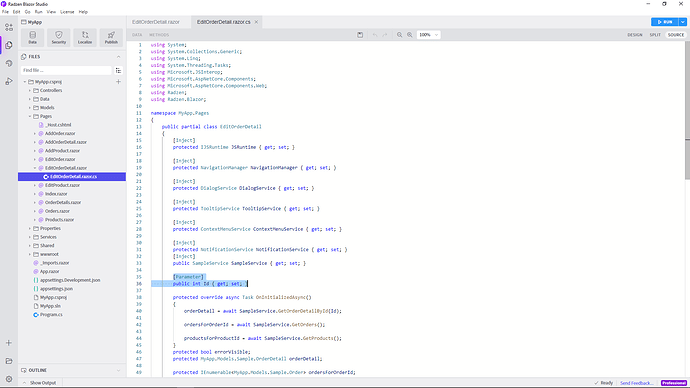This screenshot has height=388, width=690.
Task: Open the components toolbox sidebar icon
Action: [9, 27]
